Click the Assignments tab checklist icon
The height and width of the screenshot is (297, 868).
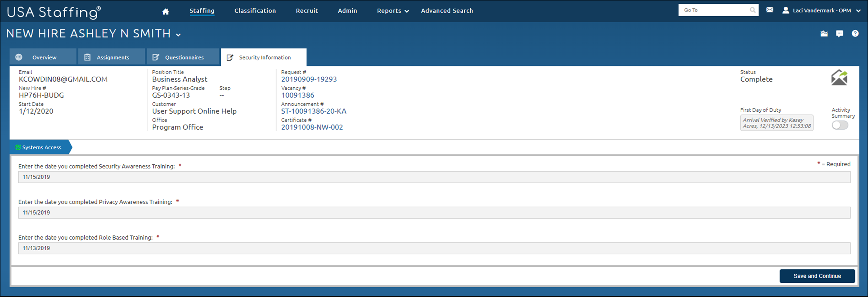click(x=87, y=57)
